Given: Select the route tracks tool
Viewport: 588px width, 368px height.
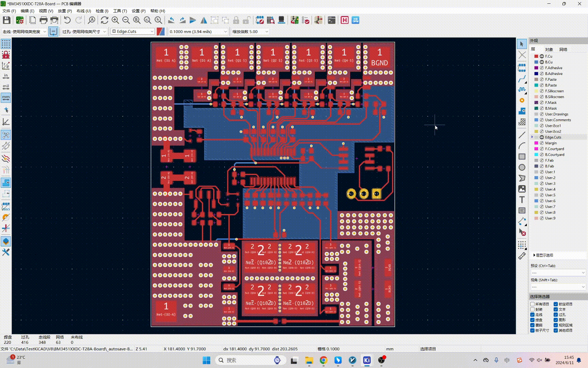Looking at the screenshot, I should [x=522, y=79].
